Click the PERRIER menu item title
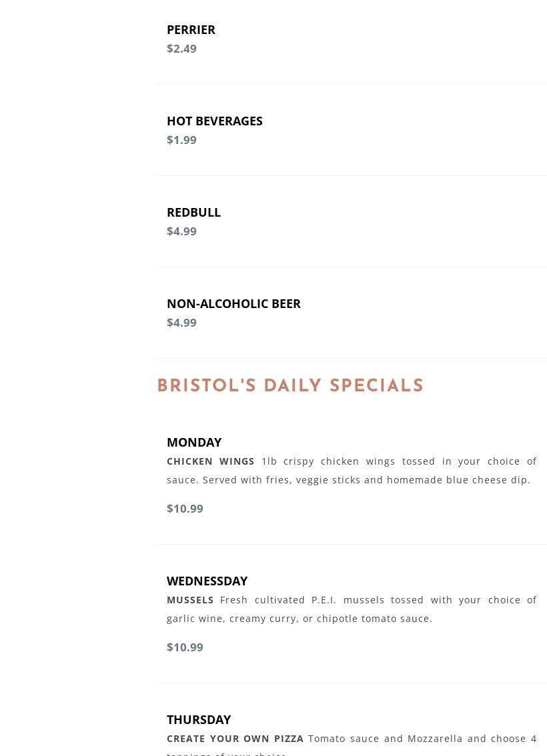 tap(191, 29)
